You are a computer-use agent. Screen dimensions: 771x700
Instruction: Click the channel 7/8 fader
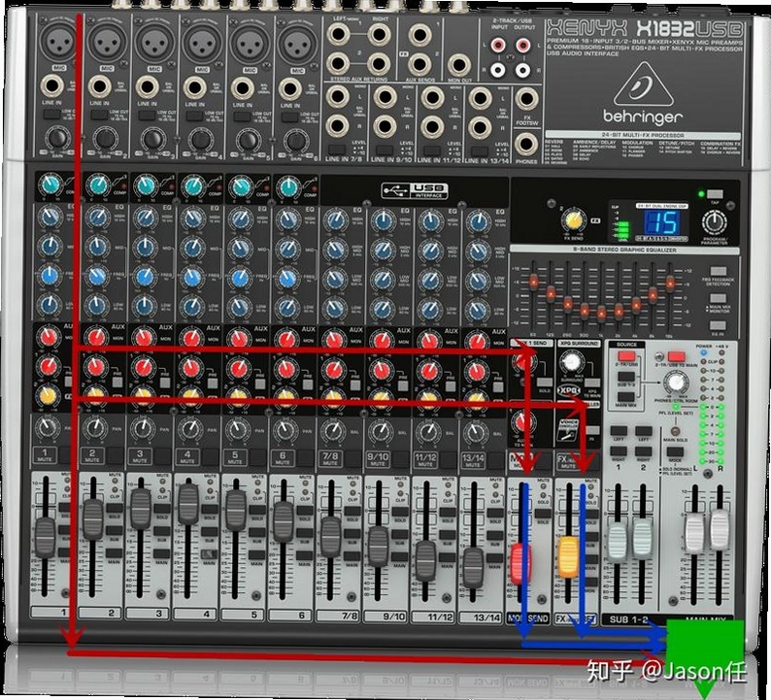[330, 537]
